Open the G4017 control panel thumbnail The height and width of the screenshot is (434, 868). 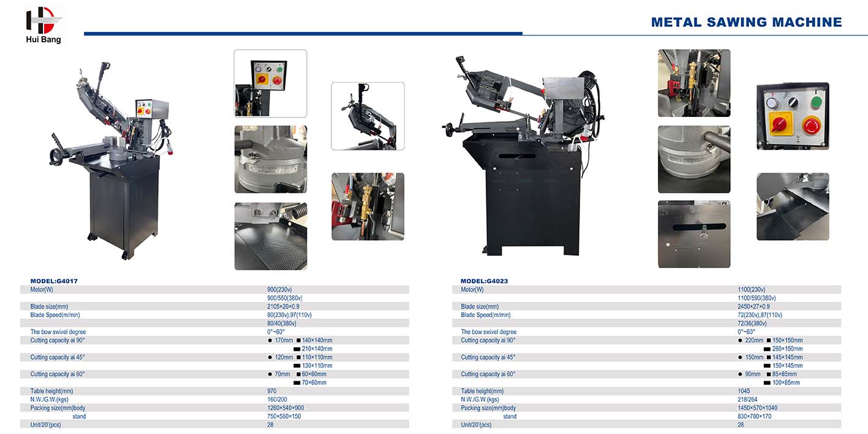270,83
